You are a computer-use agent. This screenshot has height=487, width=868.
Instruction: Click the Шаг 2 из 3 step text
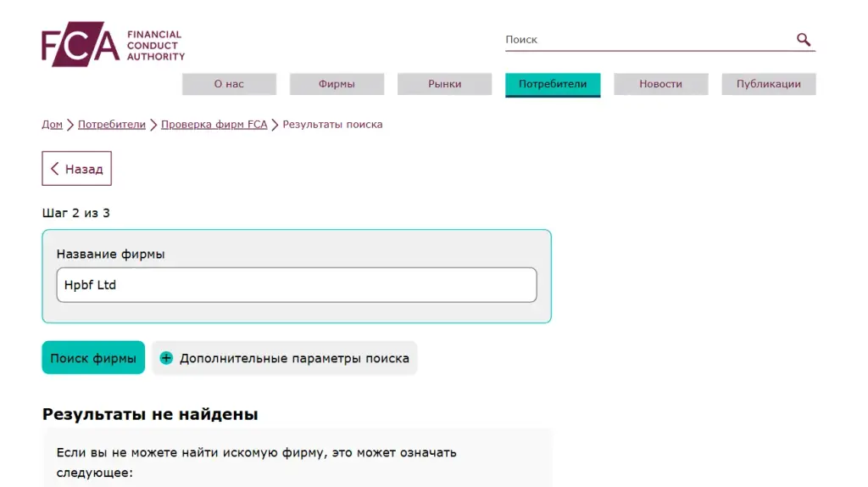click(x=75, y=213)
